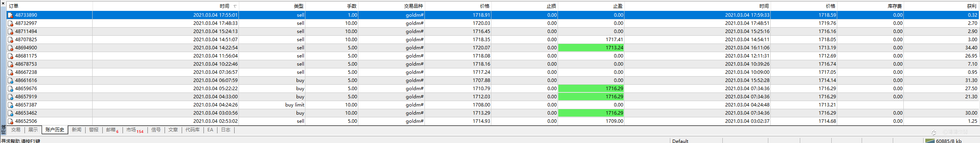This screenshot has width=980, height=143.
Task: Switch to the EA tab
Action: 210,130
